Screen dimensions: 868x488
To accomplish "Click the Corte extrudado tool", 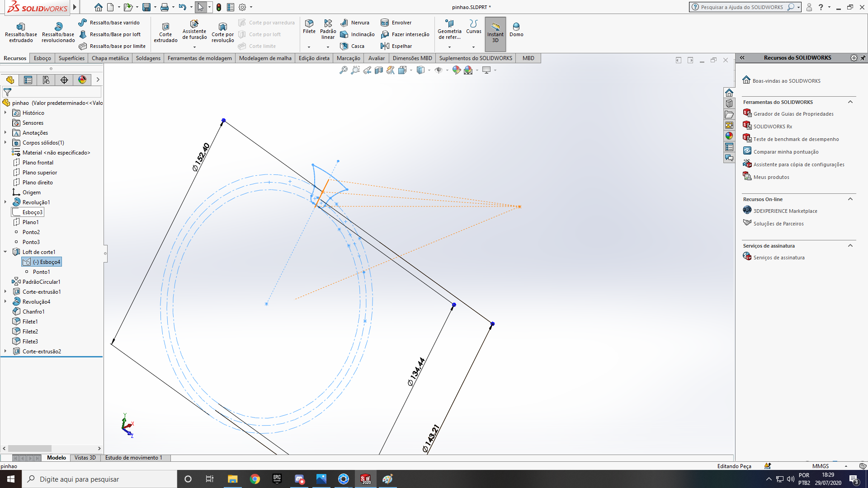I will pos(165,31).
